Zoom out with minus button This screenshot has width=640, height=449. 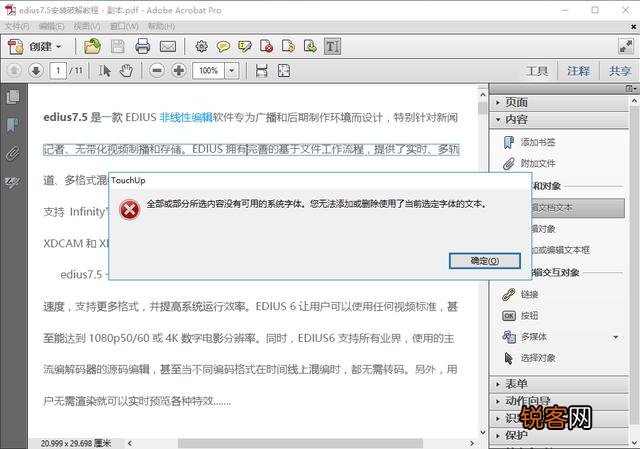157,71
